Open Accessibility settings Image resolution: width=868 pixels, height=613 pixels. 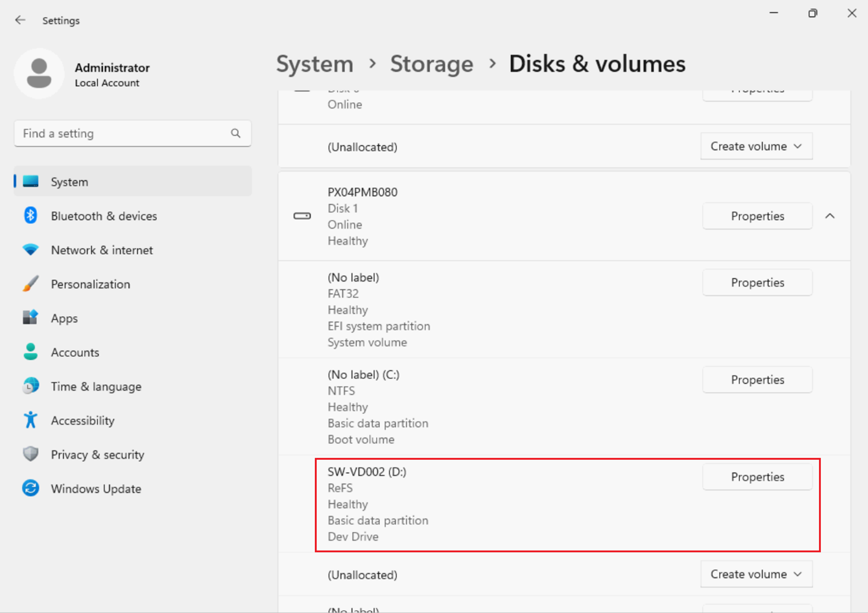pyautogui.click(x=82, y=421)
